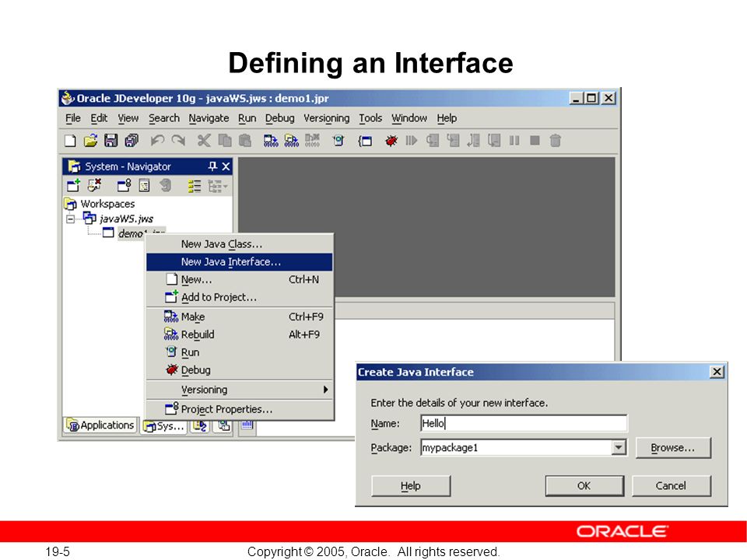The image size is (747, 560).
Task: Select Debug in the context menu
Action: point(240,370)
